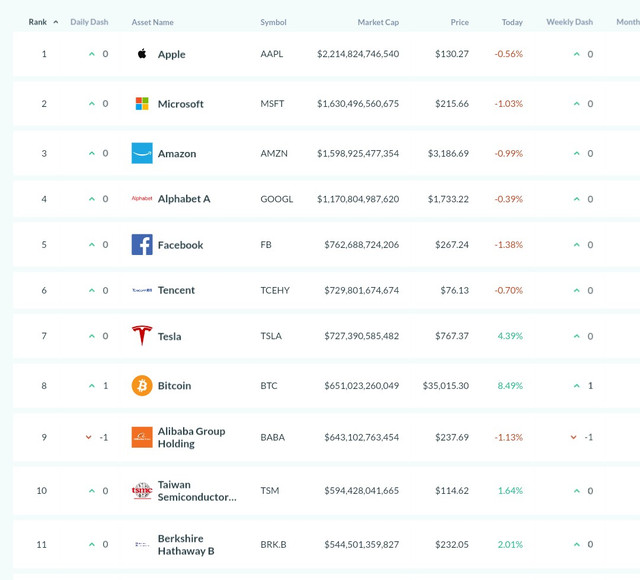Click market cap $1,170,804,987,620
Screen dimensions: 640x580
(358, 199)
